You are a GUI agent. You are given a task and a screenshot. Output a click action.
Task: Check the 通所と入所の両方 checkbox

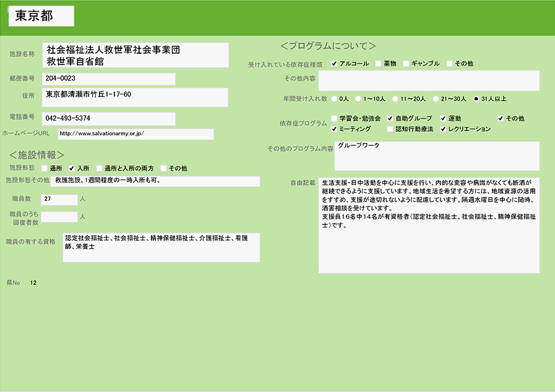99,168
